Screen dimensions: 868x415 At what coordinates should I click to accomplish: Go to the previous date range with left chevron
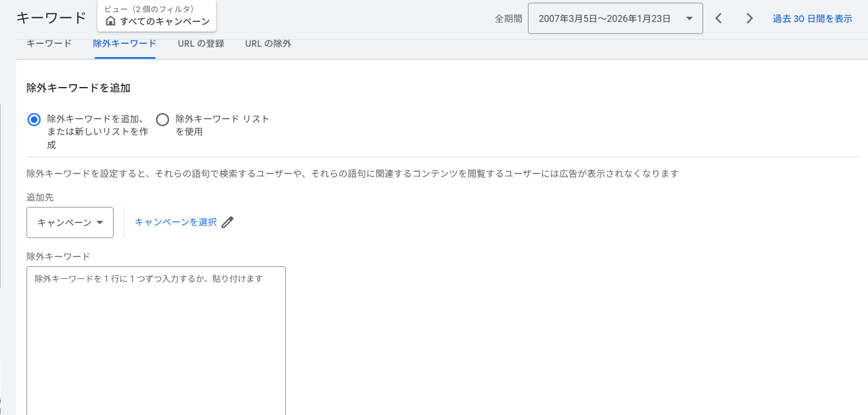point(718,18)
